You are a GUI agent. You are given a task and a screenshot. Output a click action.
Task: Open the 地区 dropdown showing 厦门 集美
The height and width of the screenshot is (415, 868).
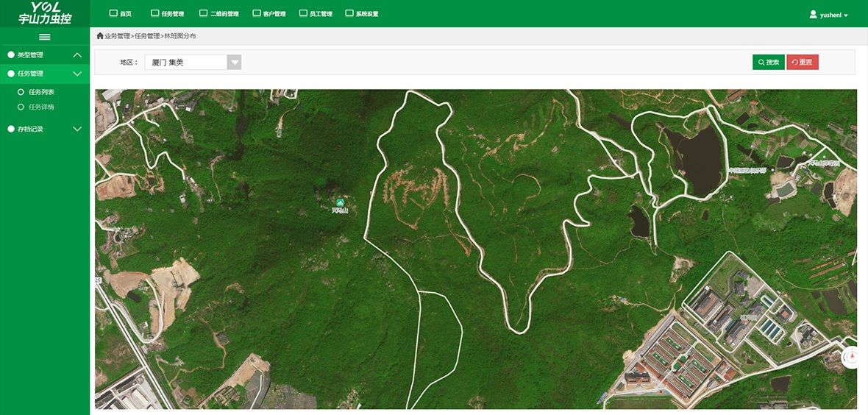click(193, 63)
